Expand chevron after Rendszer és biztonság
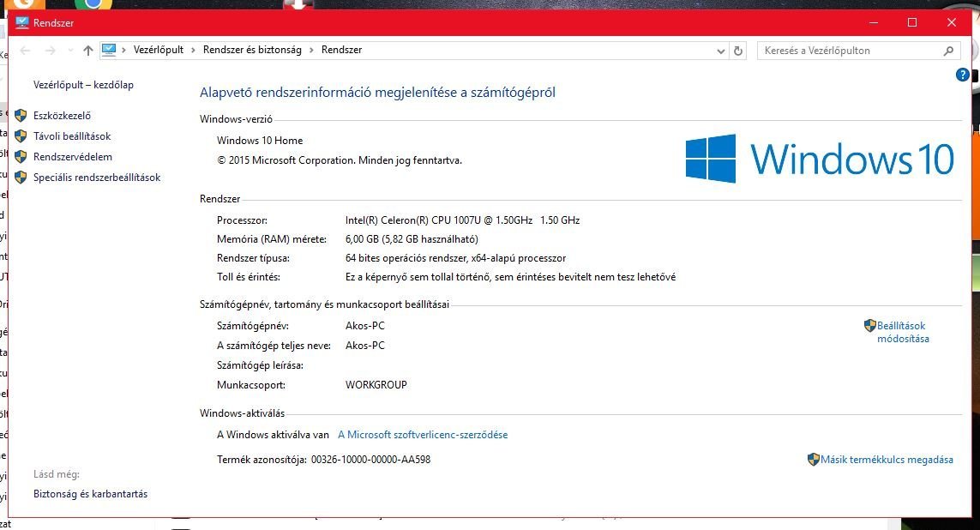Image resolution: width=980 pixels, height=530 pixels. 311,50
